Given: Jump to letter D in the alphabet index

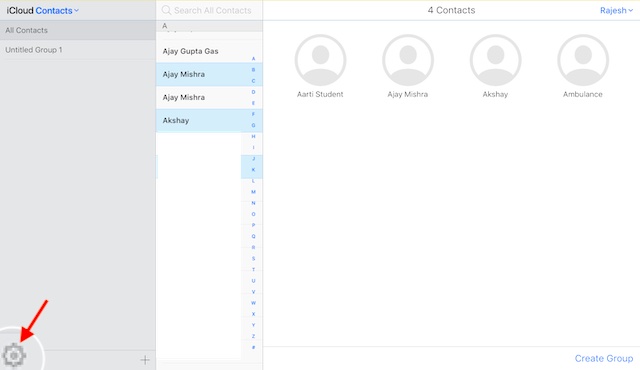Looking at the screenshot, I should [253, 92].
